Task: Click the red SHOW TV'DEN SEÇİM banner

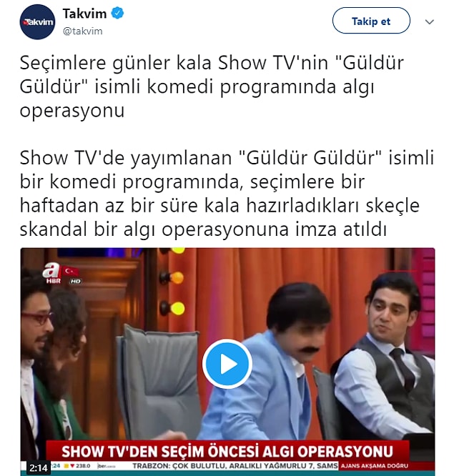Action: (227, 452)
